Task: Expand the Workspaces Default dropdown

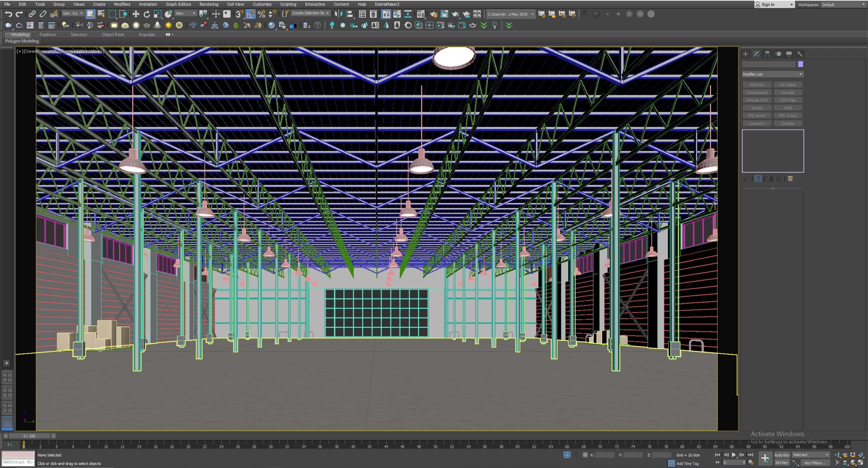Action: click(843, 4)
